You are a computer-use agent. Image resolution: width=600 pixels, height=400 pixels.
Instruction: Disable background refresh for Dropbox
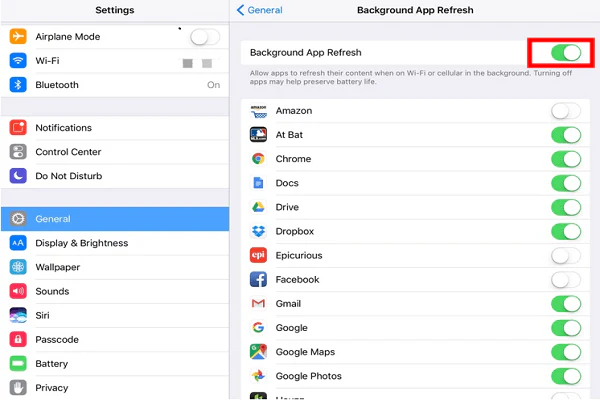566,232
